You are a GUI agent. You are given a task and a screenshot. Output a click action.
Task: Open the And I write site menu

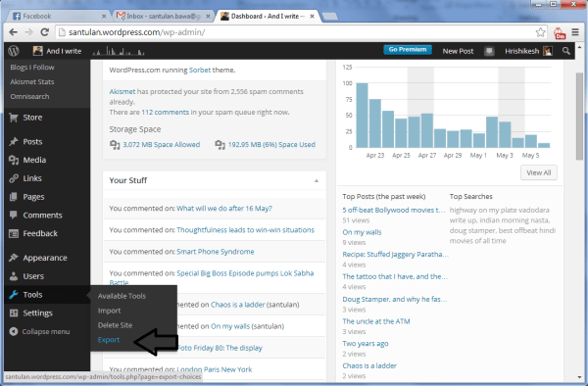pyautogui.click(x=57, y=51)
